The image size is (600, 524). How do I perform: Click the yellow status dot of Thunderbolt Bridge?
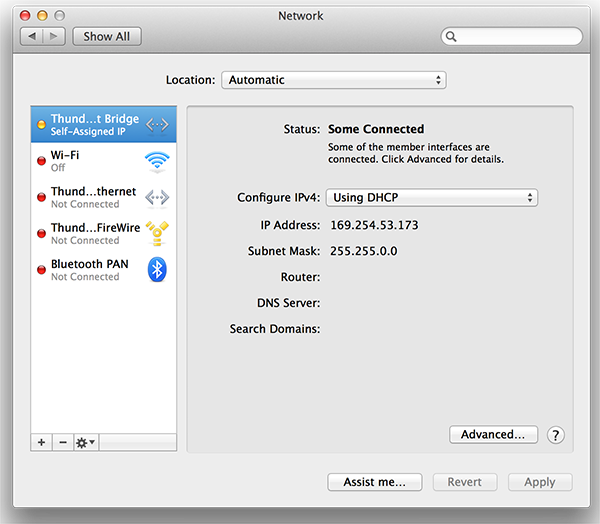point(41,125)
